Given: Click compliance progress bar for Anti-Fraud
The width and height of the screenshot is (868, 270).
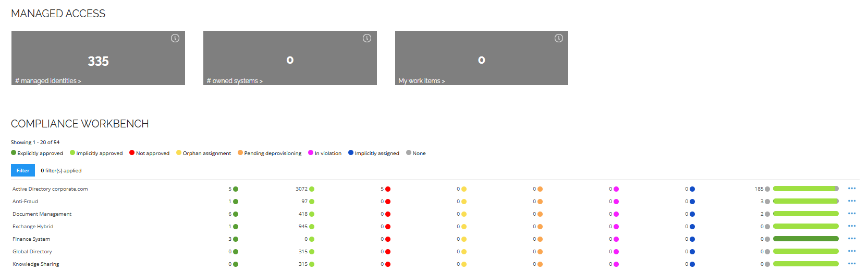Looking at the screenshot, I should coord(806,201).
